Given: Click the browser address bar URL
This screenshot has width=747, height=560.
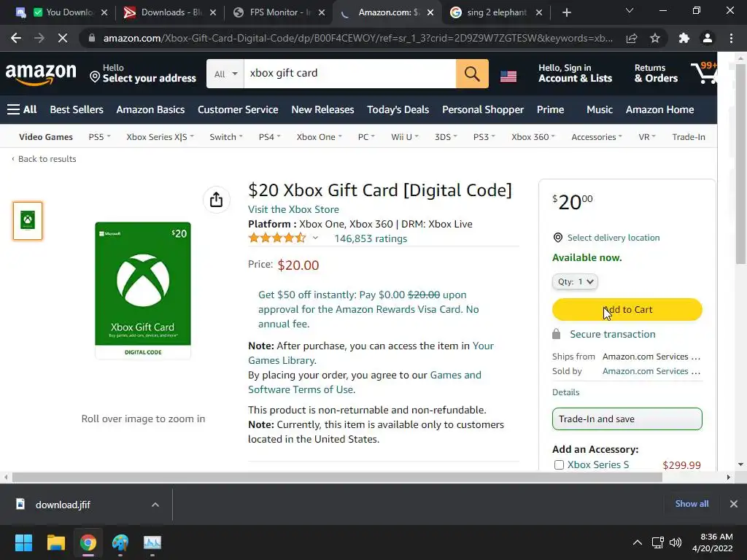Looking at the screenshot, I should click(x=357, y=38).
